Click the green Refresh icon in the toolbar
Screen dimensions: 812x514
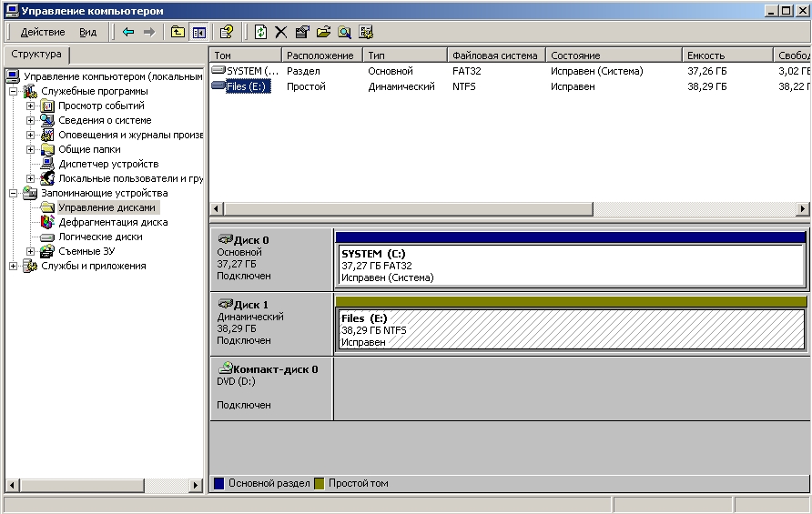point(260,32)
